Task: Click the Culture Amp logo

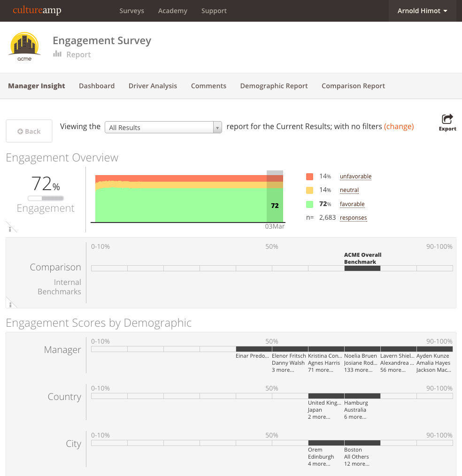Action: tap(37, 10)
